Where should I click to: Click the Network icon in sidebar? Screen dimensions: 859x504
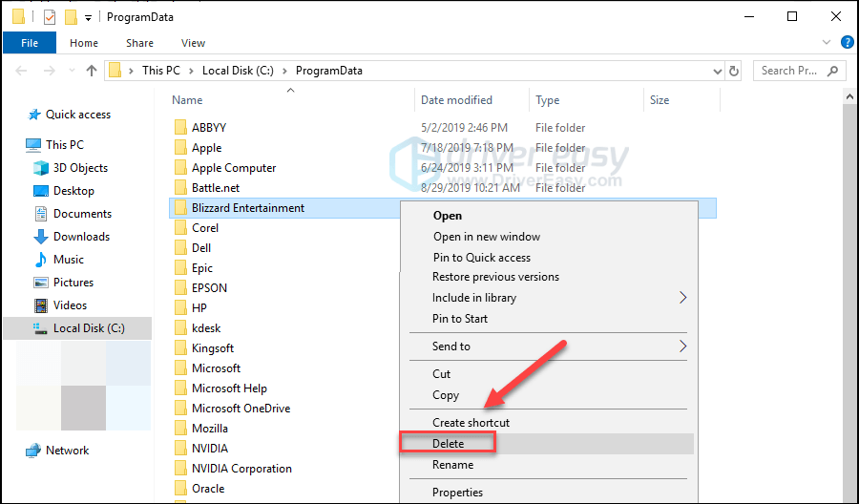33,451
